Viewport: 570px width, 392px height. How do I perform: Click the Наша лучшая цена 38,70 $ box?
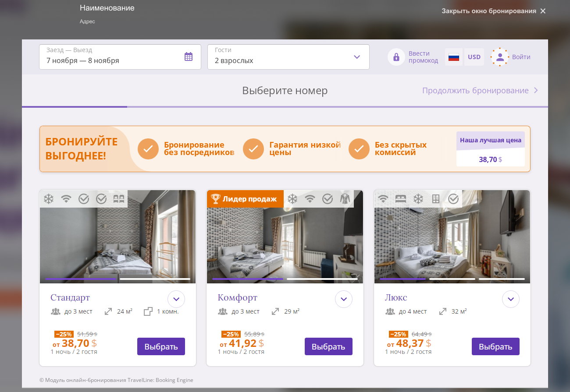(x=491, y=149)
